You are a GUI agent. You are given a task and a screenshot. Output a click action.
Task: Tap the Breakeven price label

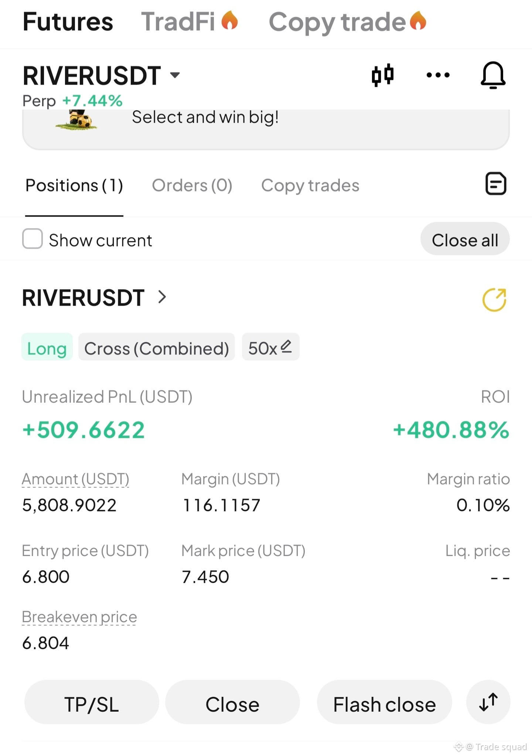(79, 617)
